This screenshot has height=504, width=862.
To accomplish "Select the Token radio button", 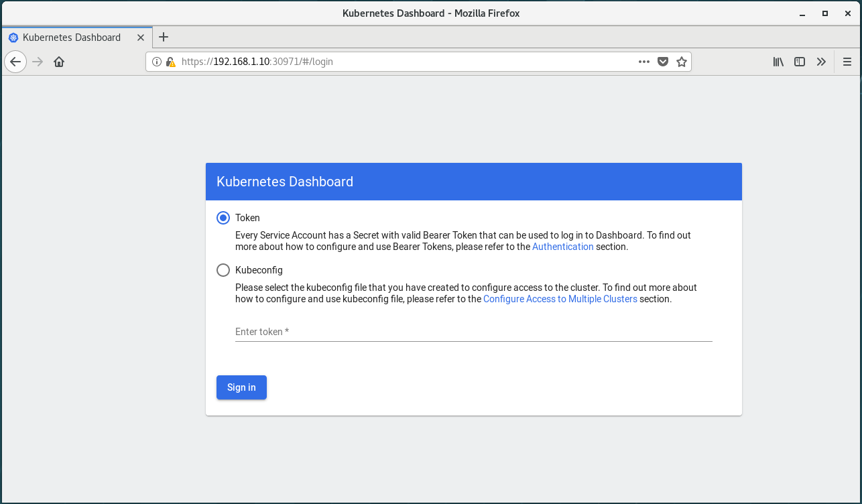I will point(223,218).
